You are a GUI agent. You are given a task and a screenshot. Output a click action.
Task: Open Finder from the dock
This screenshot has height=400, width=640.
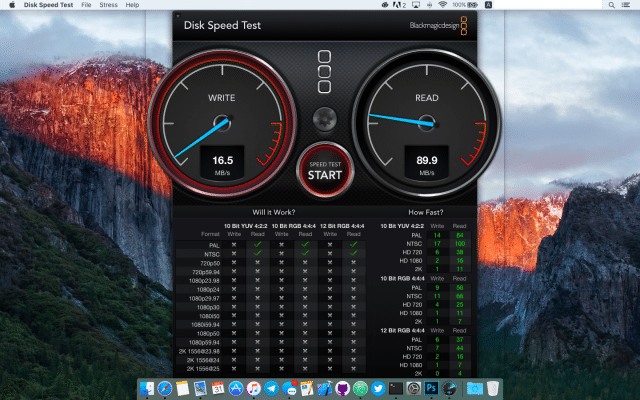(x=147, y=388)
